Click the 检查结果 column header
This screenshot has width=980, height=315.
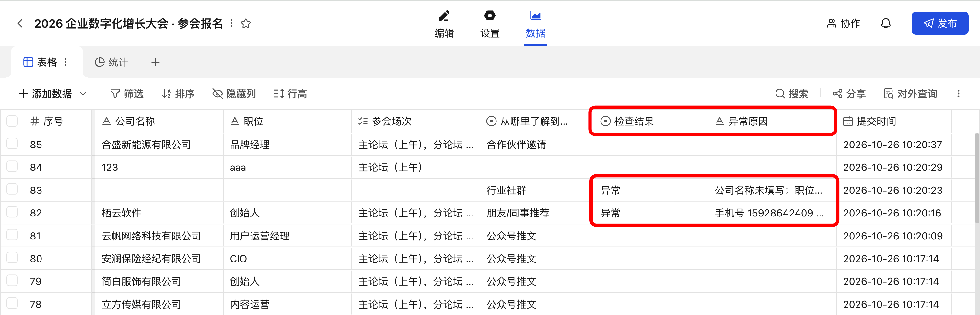650,121
